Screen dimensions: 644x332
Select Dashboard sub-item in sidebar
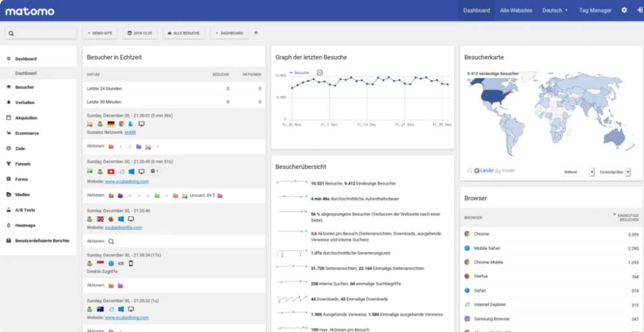[x=26, y=73]
